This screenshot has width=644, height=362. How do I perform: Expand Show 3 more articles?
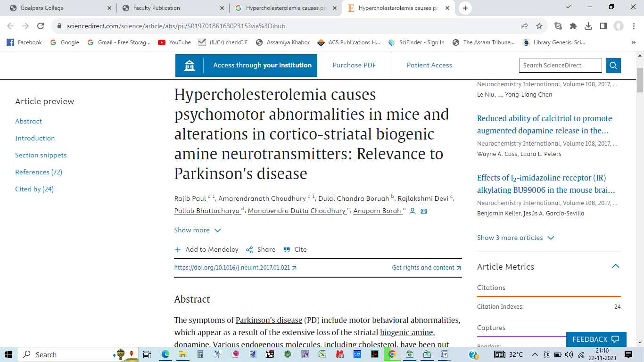515,238
